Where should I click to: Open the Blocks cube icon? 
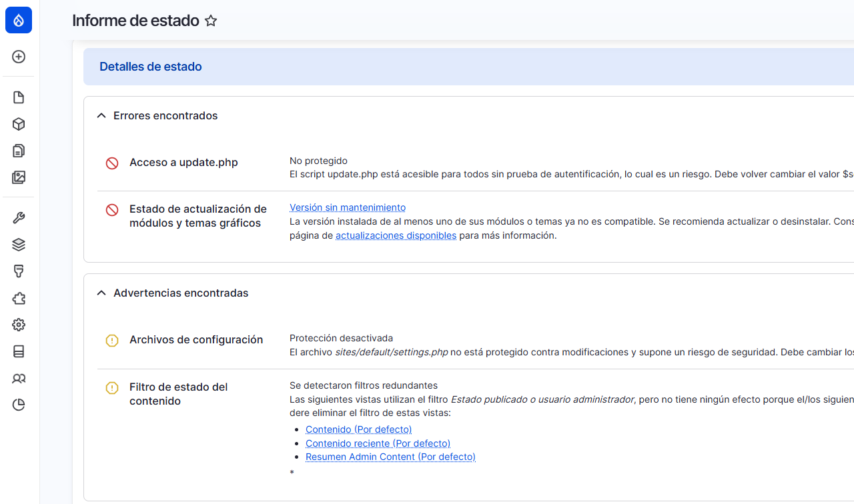pos(19,124)
